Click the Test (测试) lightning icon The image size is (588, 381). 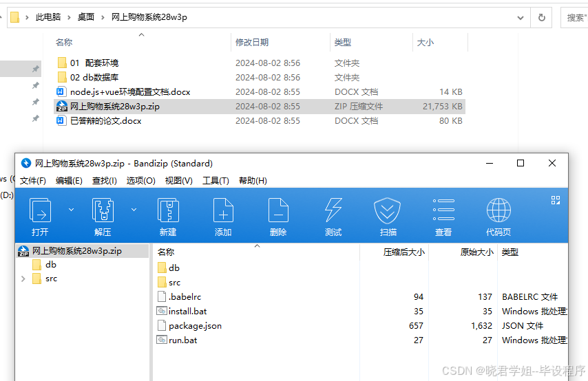[x=333, y=210]
